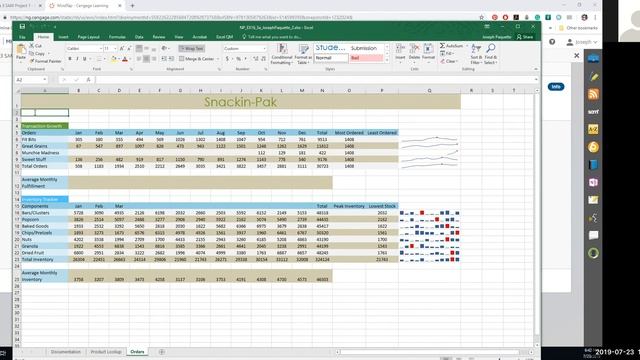Open the font size dropdown
Viewport: 640px width, 360px height.
(115, 49)
